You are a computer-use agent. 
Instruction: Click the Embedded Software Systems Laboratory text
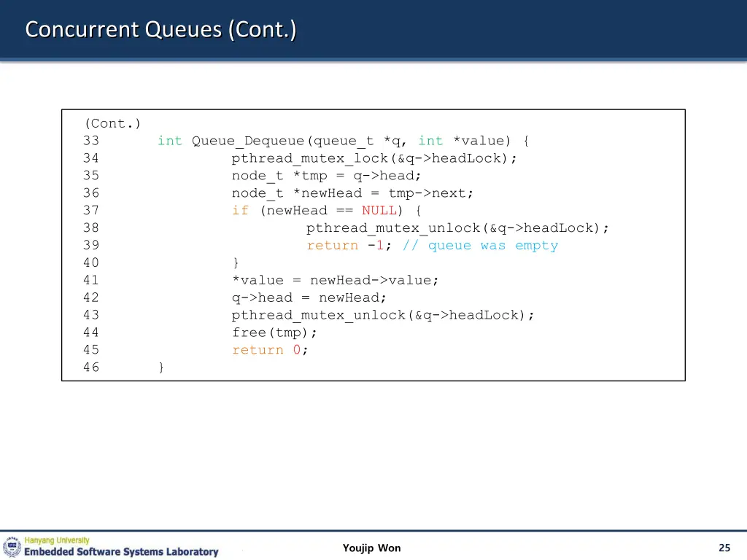pyautogui.click(x=121, y=552)
